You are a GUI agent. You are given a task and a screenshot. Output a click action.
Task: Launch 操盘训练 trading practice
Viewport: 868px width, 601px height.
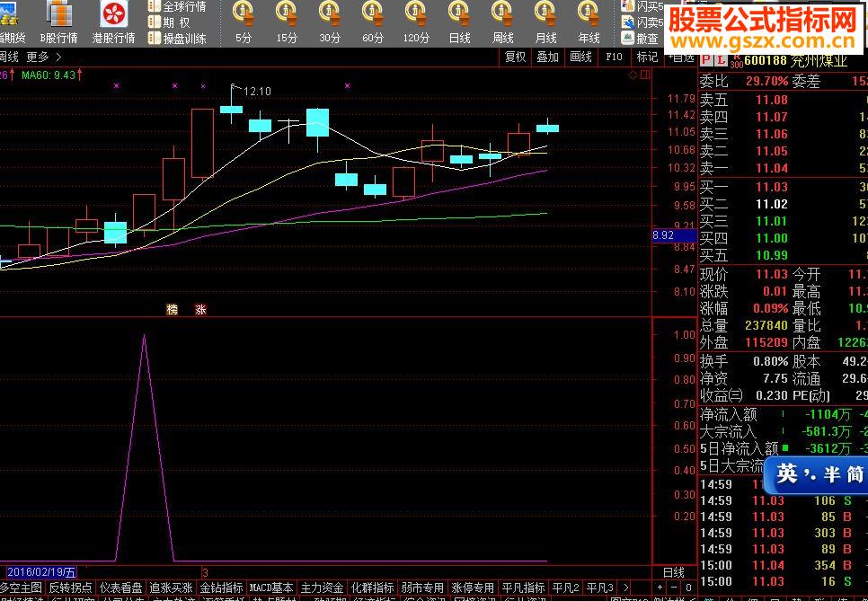(178, 39)
